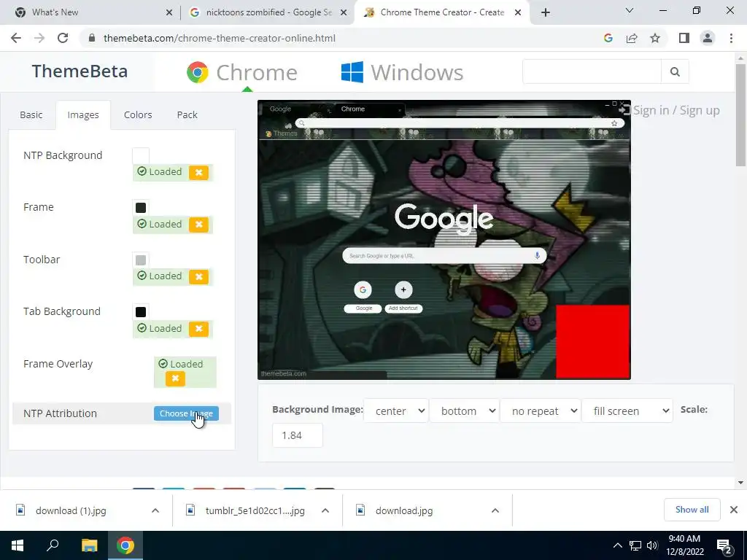Open Windows Start menu
The height and width of the screenshot is (560, 747).
tap(18, 545)
